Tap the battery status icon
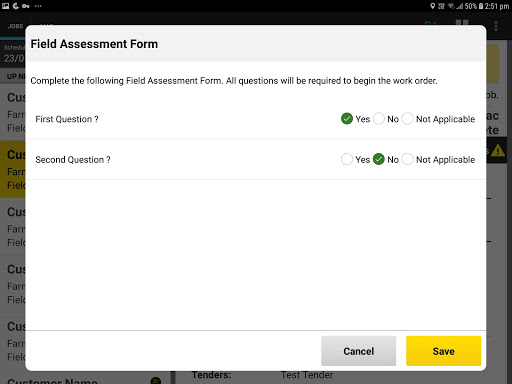This screenshot has height=384, width=512. [481, 6]
